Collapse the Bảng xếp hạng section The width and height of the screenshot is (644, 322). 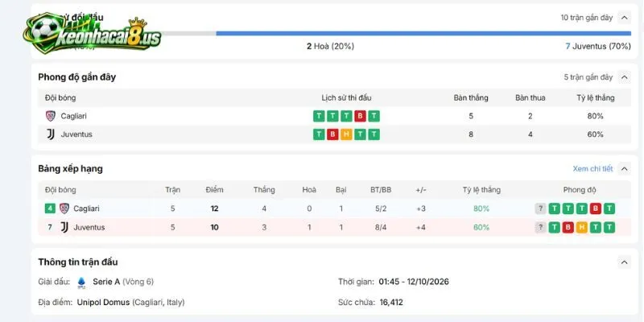point(625,169)
